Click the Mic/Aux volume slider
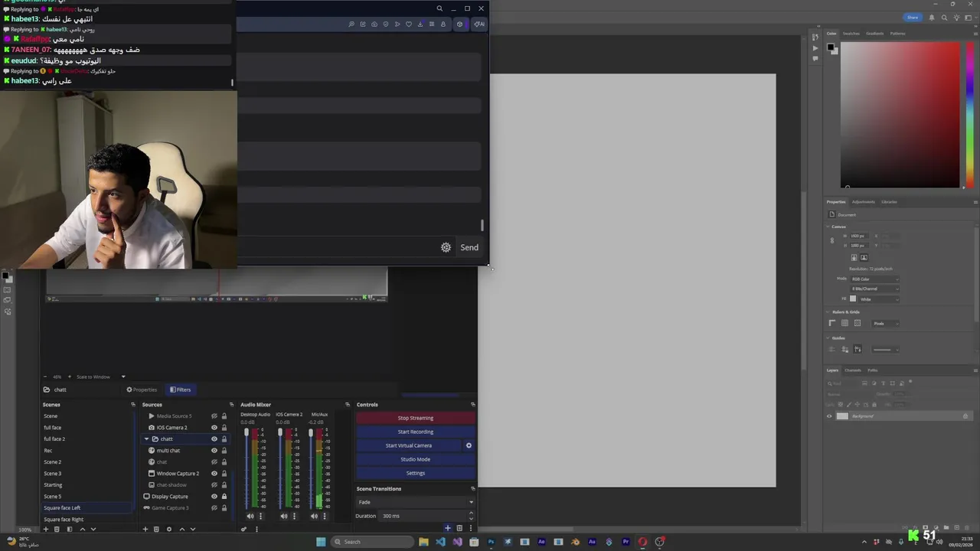The height and width of the screenshot is (551, 980). (311, 468)
